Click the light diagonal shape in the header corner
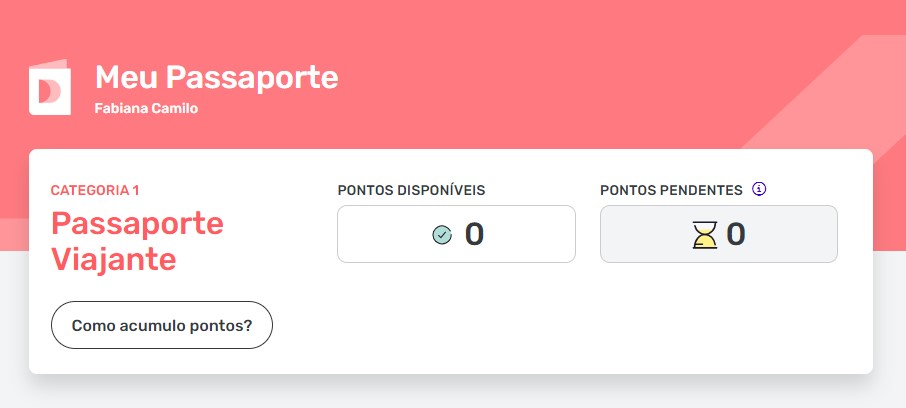The height and width of the screenshot is (408, 906). pos(840,100)
